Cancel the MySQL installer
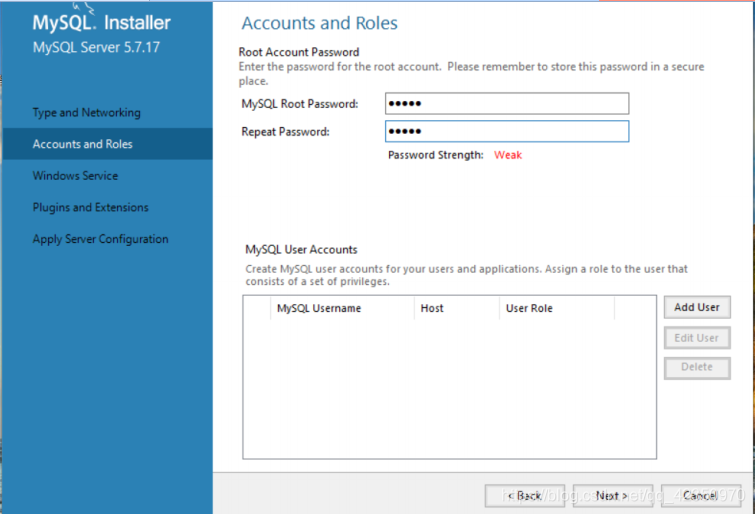 point(701,496)
